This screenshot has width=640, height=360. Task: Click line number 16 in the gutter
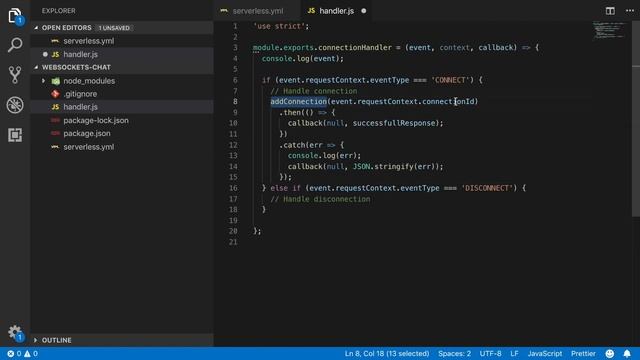(x=233, y=188)
